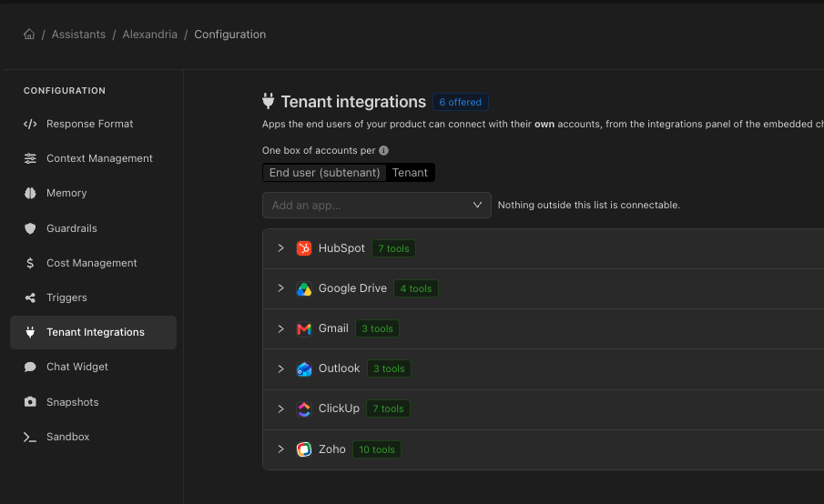This screenshot has height=504, width=824.
Task: Open the Assistants breadcrumb link
Action: (x=78, y=35)
